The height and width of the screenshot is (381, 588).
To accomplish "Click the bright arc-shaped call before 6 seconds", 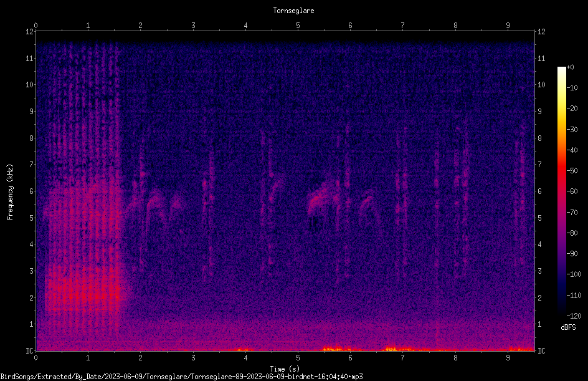I will 321,198.
